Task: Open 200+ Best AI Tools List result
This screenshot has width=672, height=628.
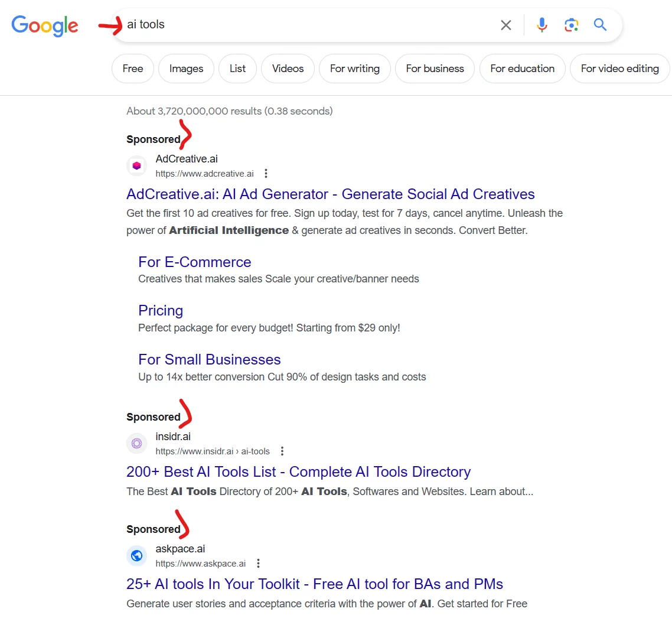Action: click(298, 472)
